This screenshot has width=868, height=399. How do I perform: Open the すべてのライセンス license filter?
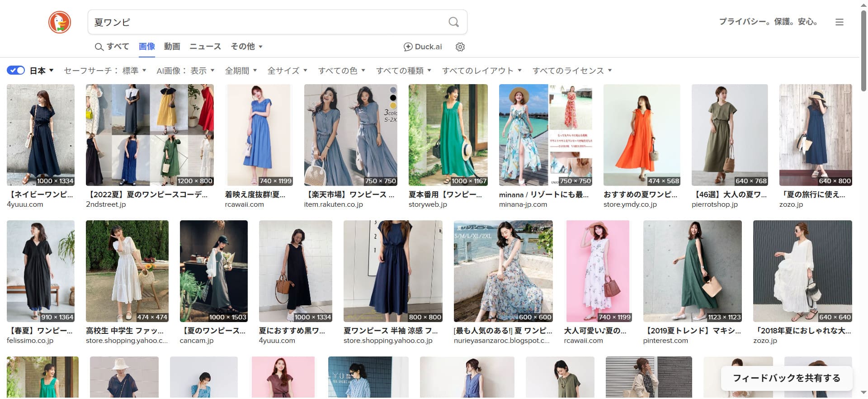(x=572, y=71)
